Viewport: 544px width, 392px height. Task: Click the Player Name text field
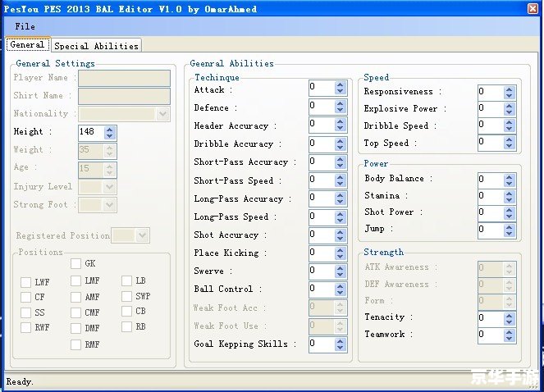point(124,79)
